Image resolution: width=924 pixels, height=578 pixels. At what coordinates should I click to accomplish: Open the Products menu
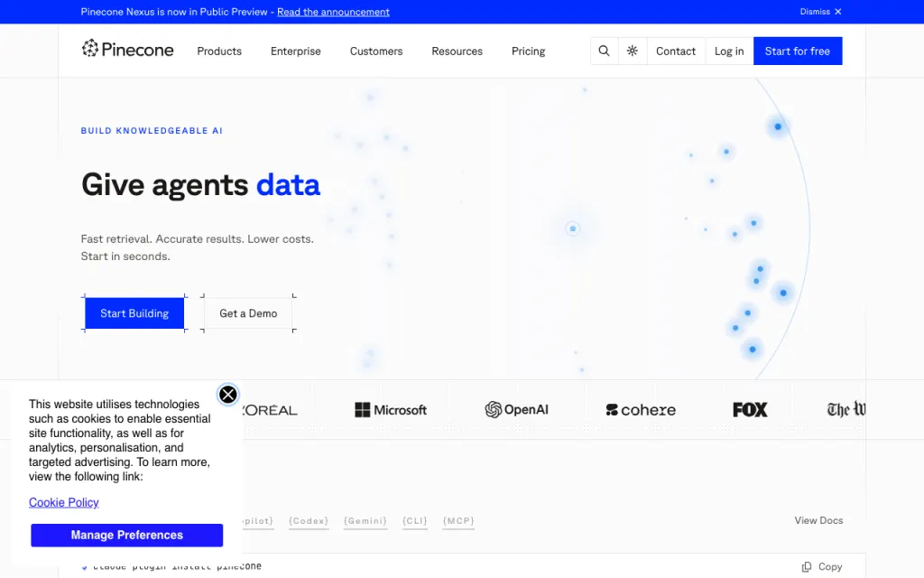point(219,51)
